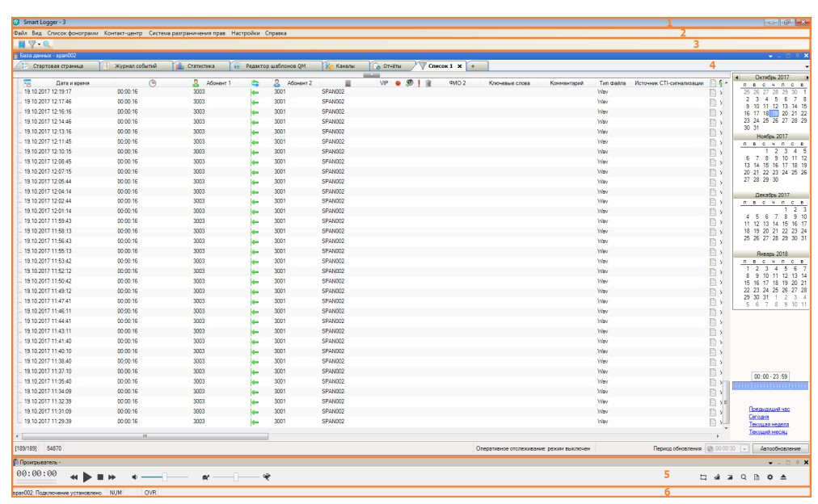Click the zoom magnifier icon in player
This screenshot has width=818, height=504.
[x=744, y=477]
